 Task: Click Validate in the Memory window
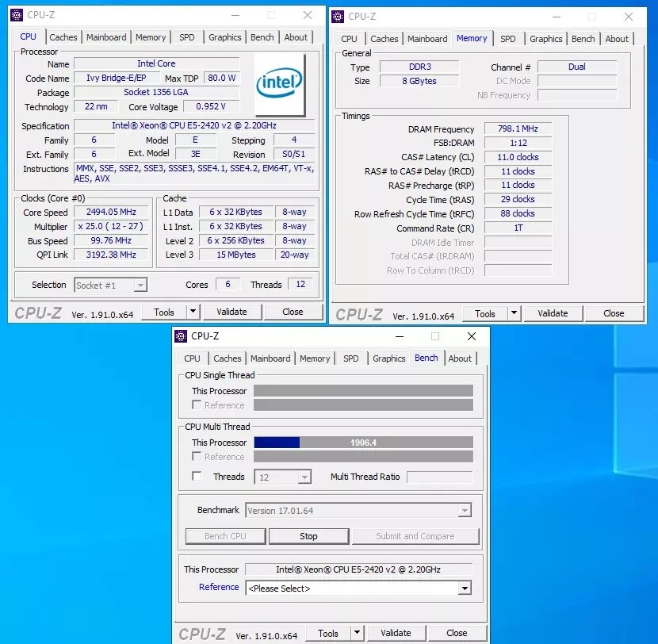553,313
